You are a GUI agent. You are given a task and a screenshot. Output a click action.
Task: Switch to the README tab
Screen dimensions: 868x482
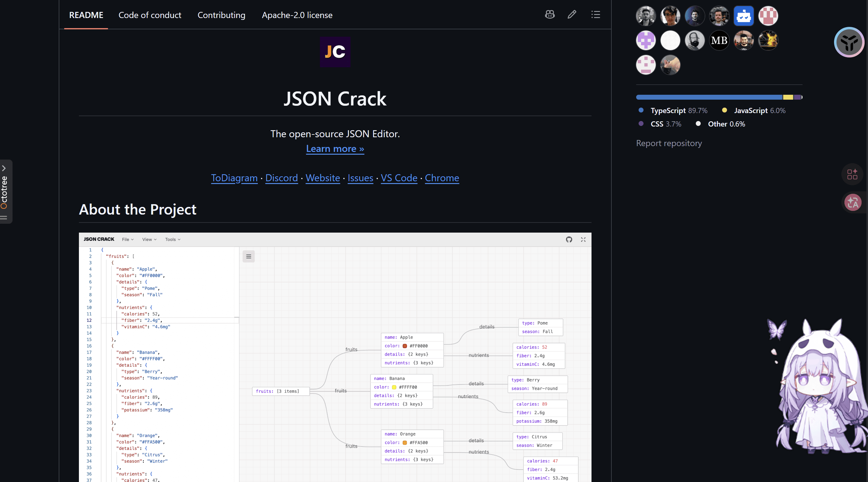[86, 15]
